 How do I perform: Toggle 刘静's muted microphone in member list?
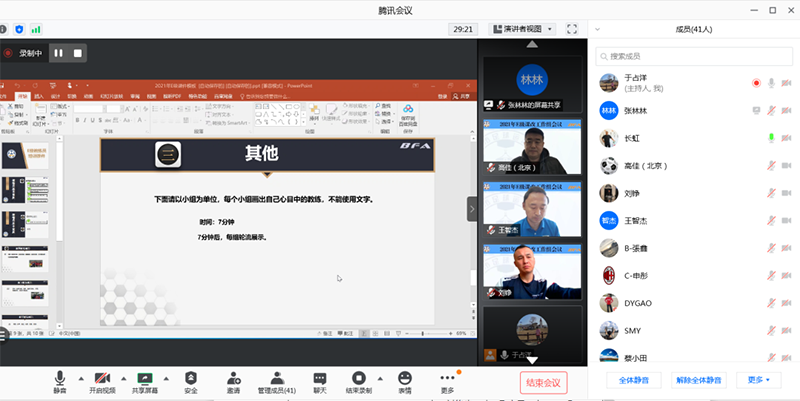[x=771, y=193]
